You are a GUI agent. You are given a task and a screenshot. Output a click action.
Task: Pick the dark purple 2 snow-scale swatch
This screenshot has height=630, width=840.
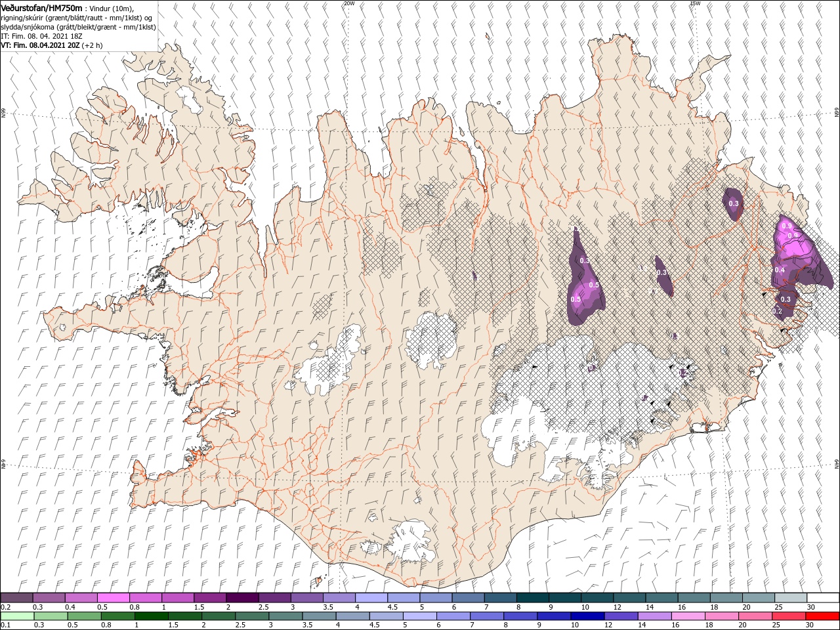coord(241,598)
